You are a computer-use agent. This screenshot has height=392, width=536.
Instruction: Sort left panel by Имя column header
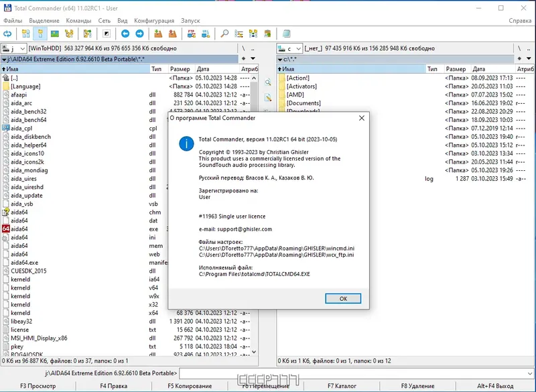tap(75, 69)
